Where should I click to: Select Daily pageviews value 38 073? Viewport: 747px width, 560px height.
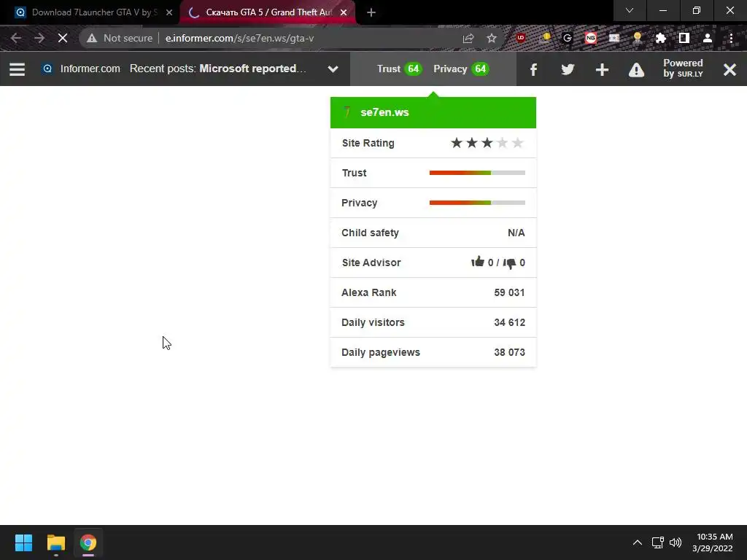(x=509, y=352)
